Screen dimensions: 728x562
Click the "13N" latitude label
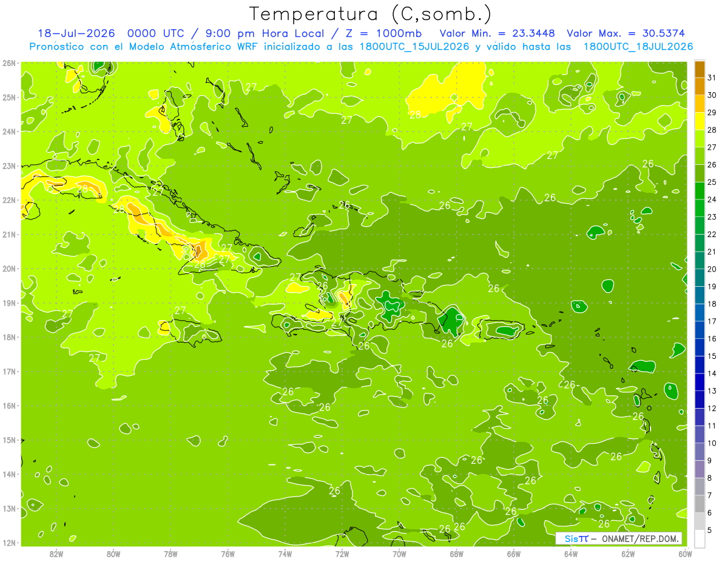tap(9, 509)
